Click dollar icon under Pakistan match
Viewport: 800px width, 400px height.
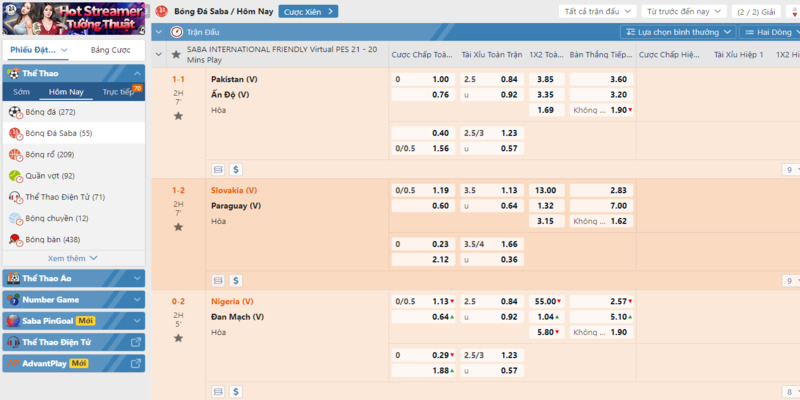pyautogui.click(x=236, y=169)
